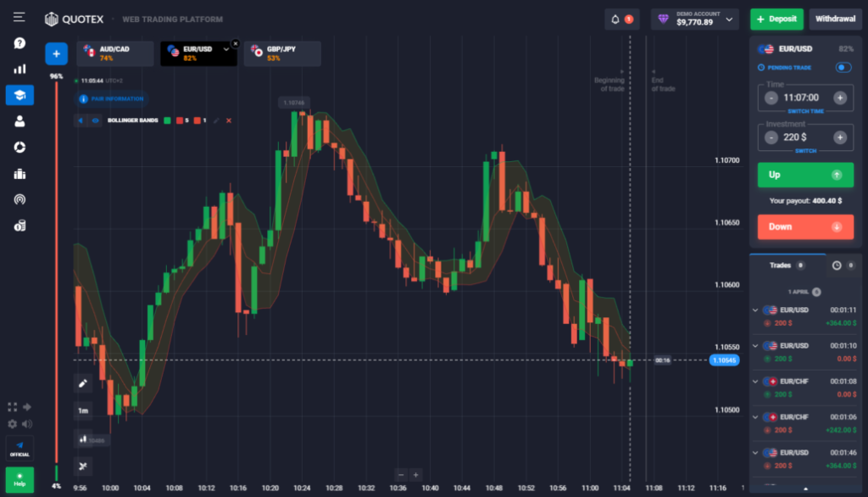
Task: Open the notifications bell icon
Action: [615, 19]
